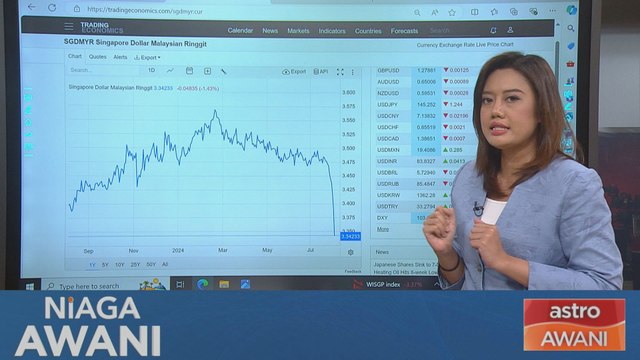The width and height of the screenshot is (640, 360).
Task: Open the Markets menu
Action: 298,31
